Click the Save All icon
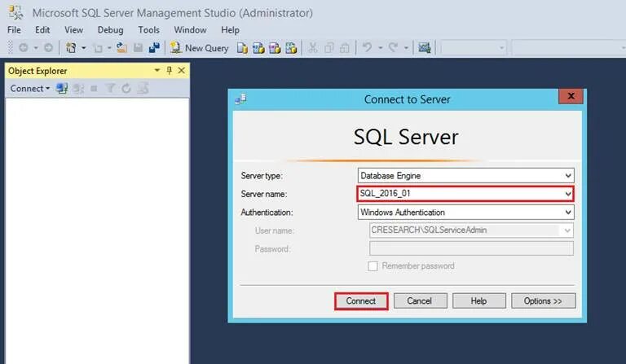This screenshot has width=626, height=364. 154,48
